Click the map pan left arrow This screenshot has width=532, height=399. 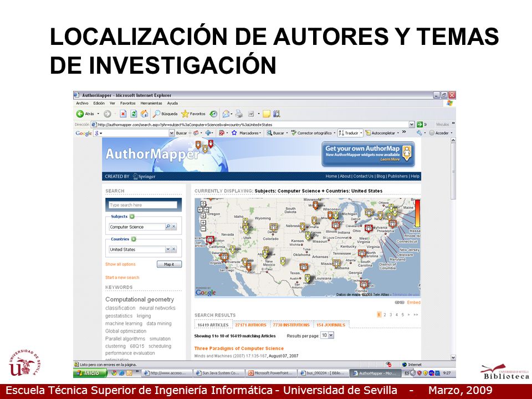(x=200, y=209)
